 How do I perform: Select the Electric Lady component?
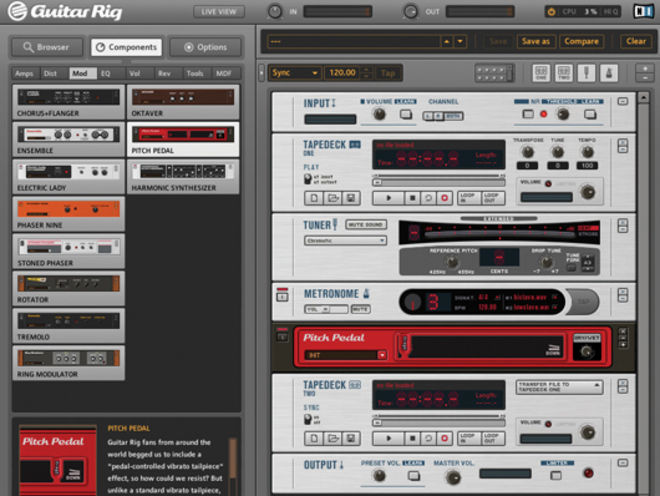coord(69,177)
